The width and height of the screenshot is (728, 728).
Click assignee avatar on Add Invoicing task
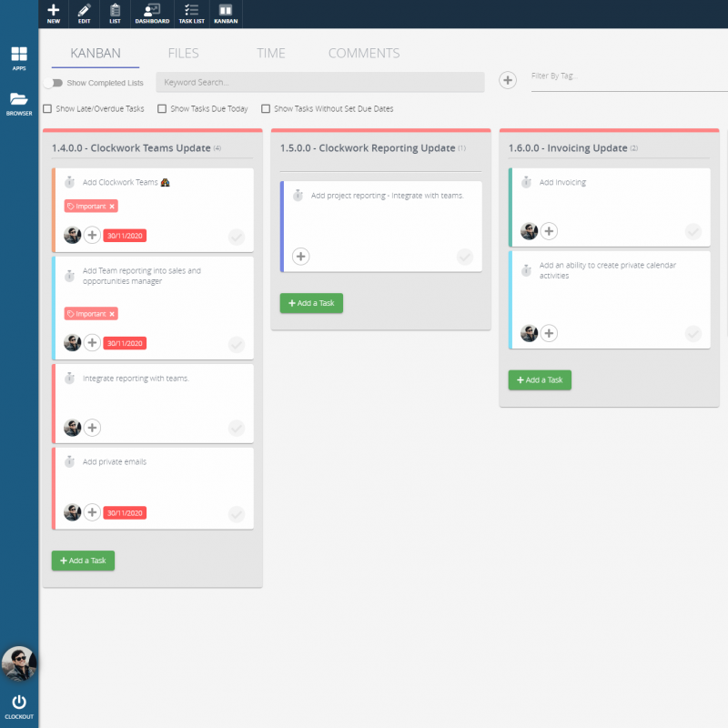pyautogui.click(x=530, y=231)
